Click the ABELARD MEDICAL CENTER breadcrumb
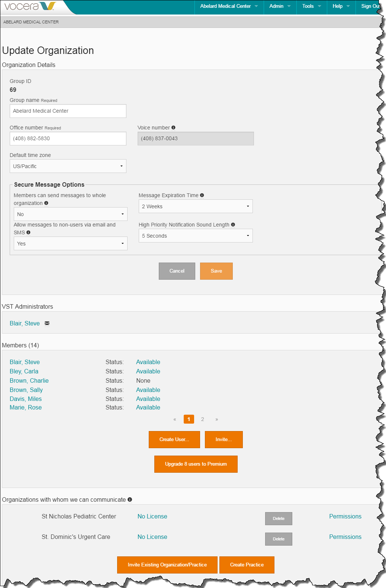This screenshot has height=588, width=386. click(x=31, y=22)
